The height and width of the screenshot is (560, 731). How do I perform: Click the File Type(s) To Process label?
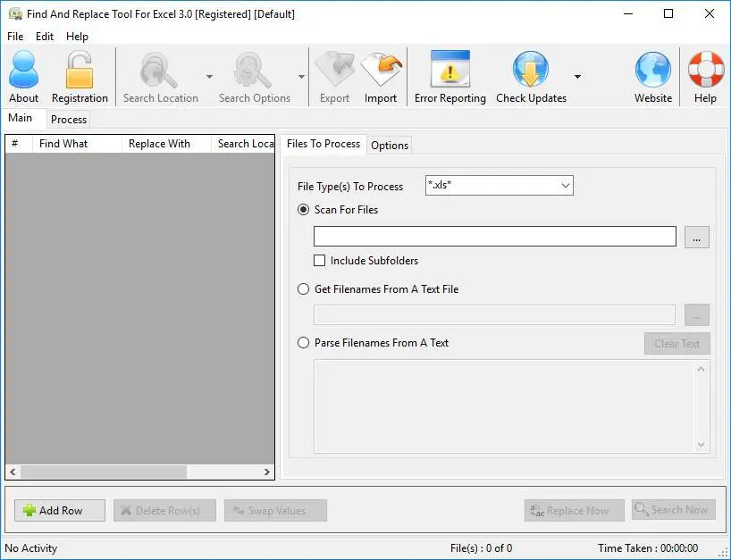click(x=350, y=187)
